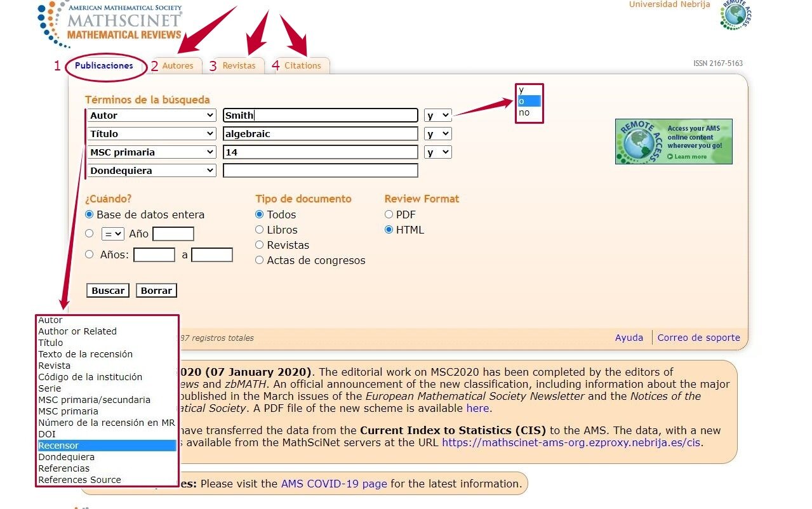Click the Año year input box
This screenshot has width=812, height=509.
click(173, 234)
